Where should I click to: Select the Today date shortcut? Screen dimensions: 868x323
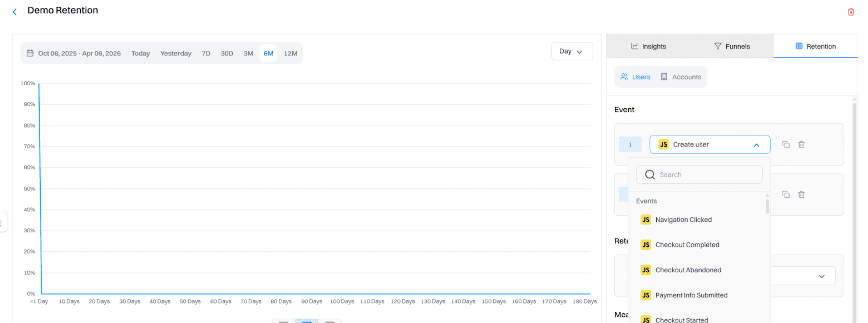click(141, 53)
